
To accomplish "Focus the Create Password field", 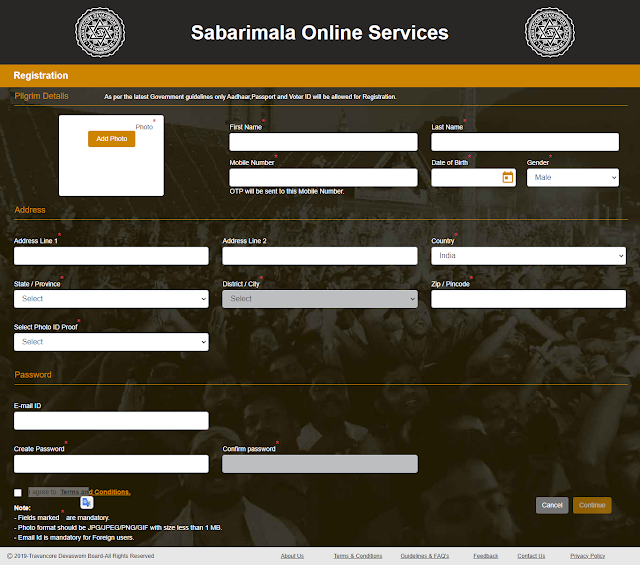I will (111, 464).
